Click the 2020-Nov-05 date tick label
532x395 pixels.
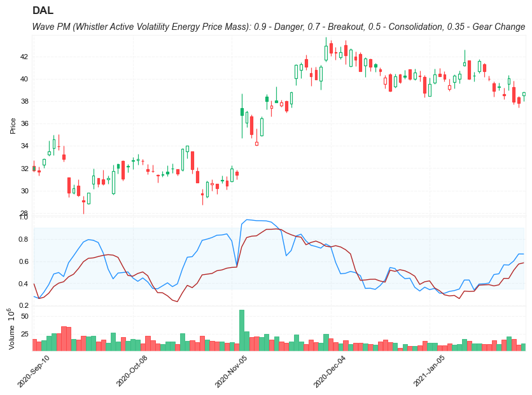(231, 371)
